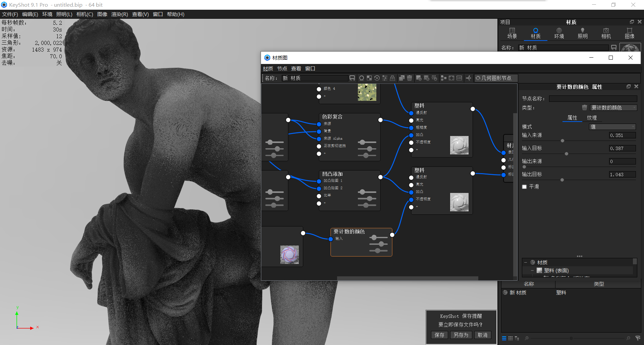This screenshot has height=345, width=644.
Task: Delete selected node with the trash icon
Action: point(410,78)
